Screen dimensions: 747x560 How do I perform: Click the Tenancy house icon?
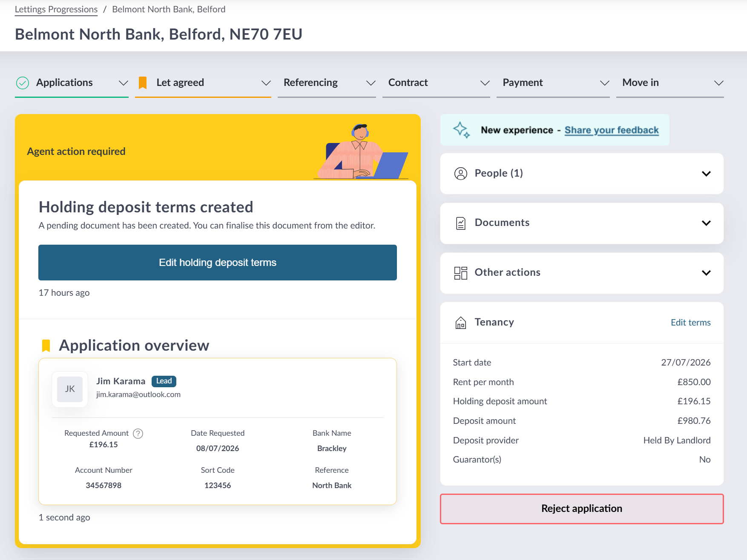(x=461, y=323)
